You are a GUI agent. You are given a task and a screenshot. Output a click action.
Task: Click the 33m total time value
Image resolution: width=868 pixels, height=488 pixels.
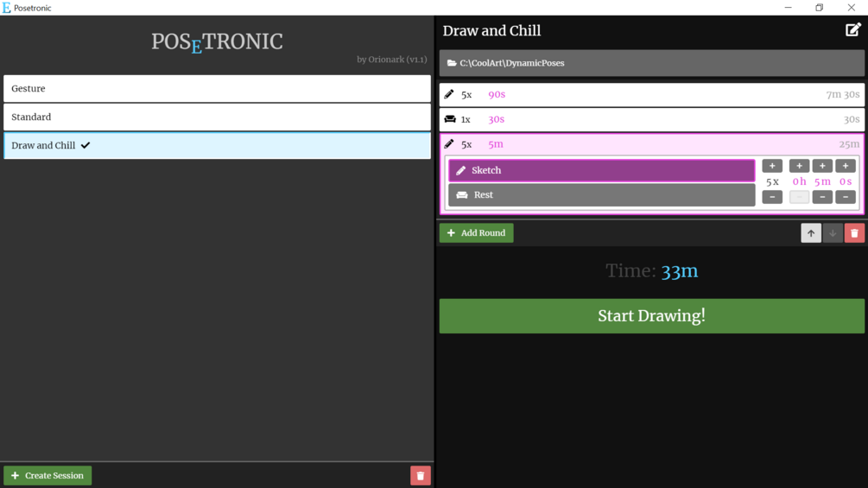pos(679,271)
